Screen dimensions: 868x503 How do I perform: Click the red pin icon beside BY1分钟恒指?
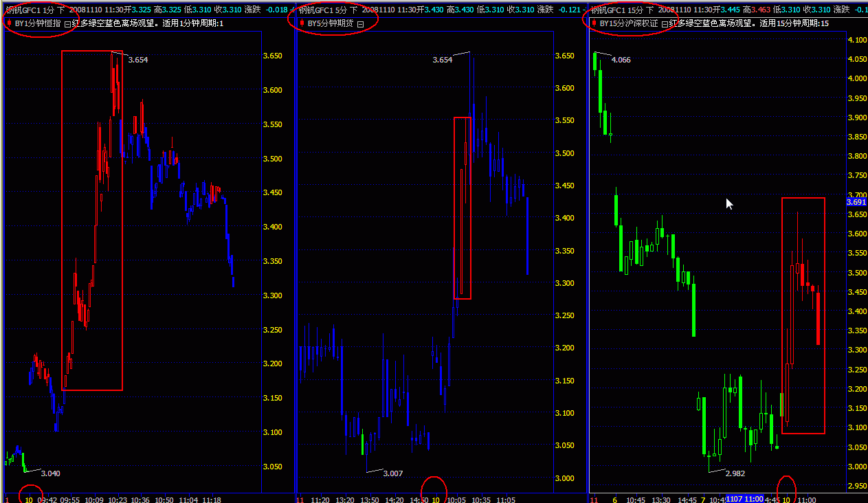pyautogui.click(x=8, y=23)
